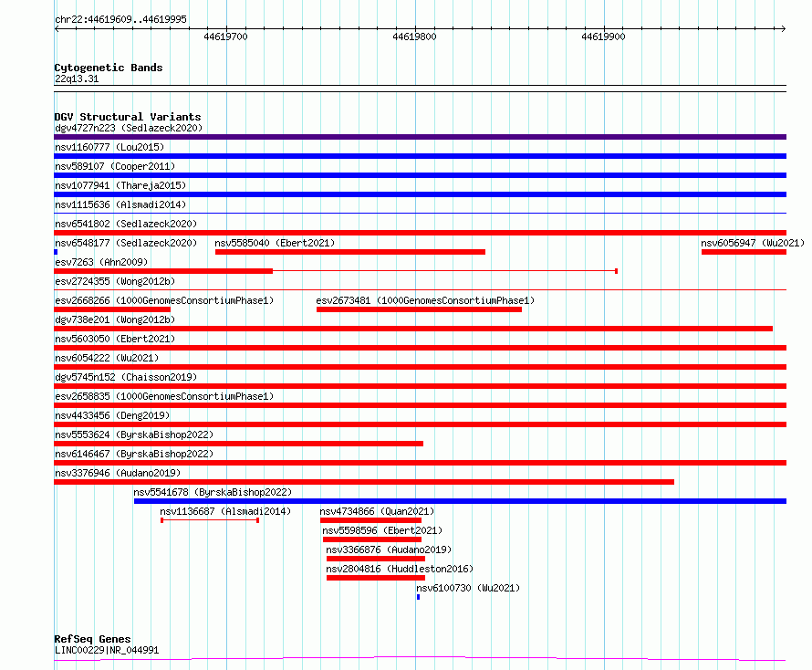The height and width of the screenshot is (670, 812).
Task: Open variant esv2668266 label
Action: click(164, 300)
